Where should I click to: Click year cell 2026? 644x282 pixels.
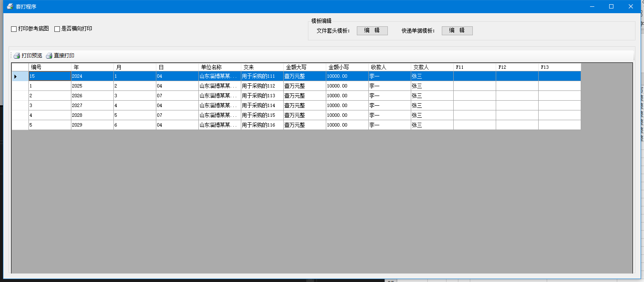(x=92, y=96)
